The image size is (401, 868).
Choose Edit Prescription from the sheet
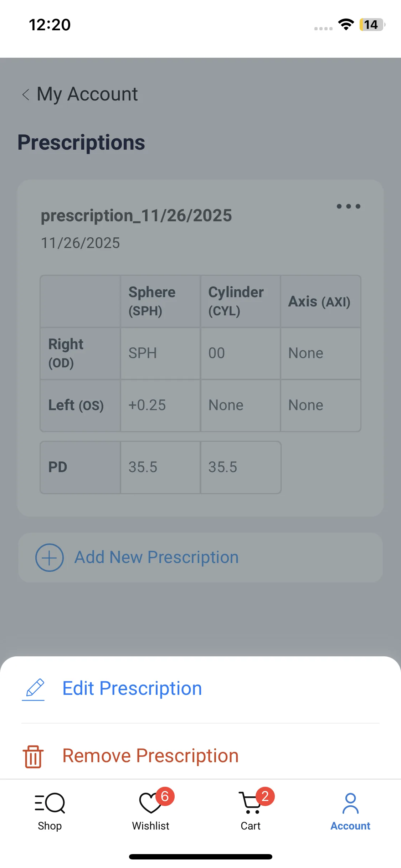[x=132, y=688]
